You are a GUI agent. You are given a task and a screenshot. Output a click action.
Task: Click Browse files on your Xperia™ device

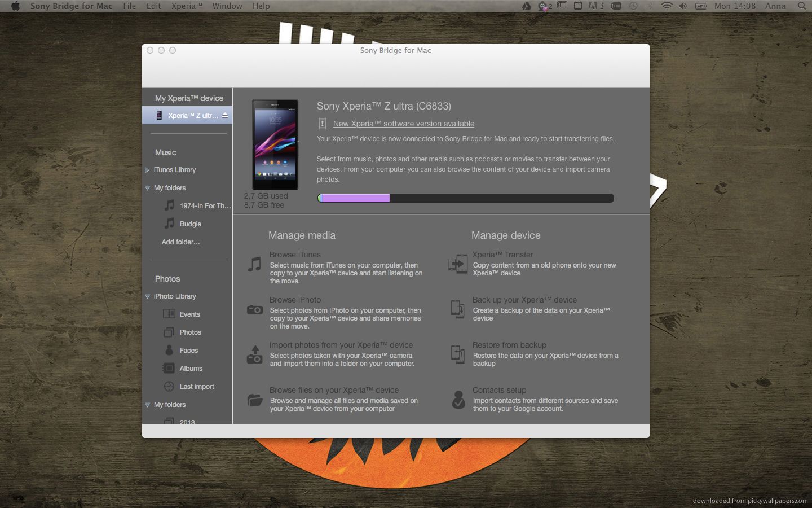tap(334, 390)
